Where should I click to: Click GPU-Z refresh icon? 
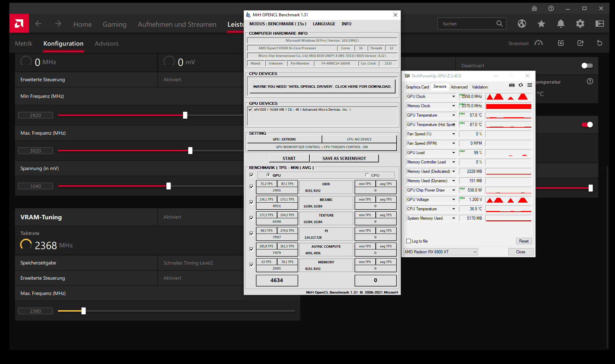click(521, 85)
